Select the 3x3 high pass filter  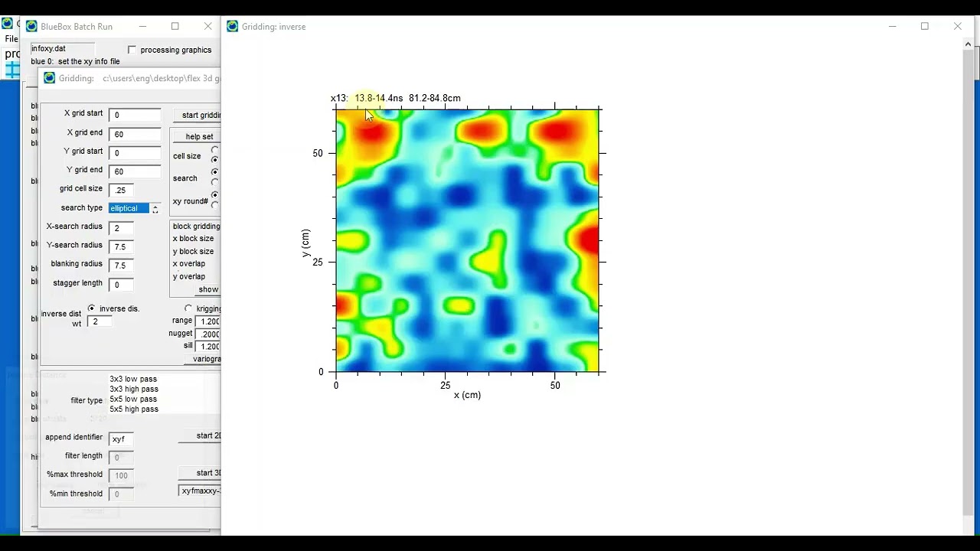click(134, 389)
